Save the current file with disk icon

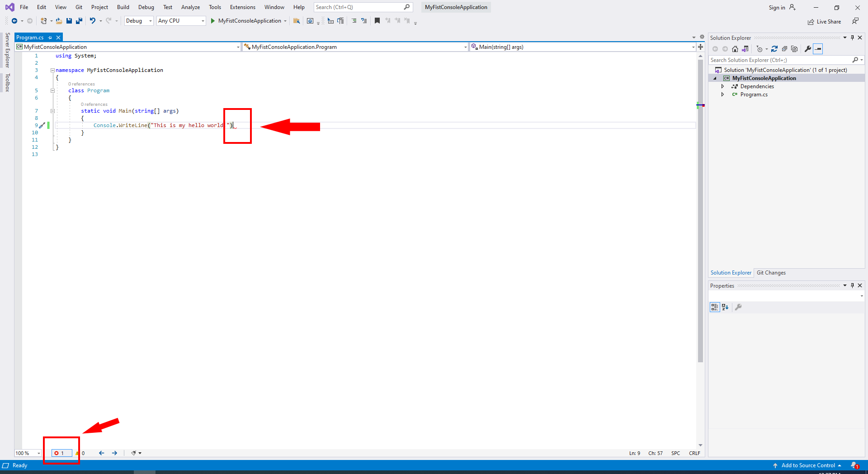coord(69,21)
